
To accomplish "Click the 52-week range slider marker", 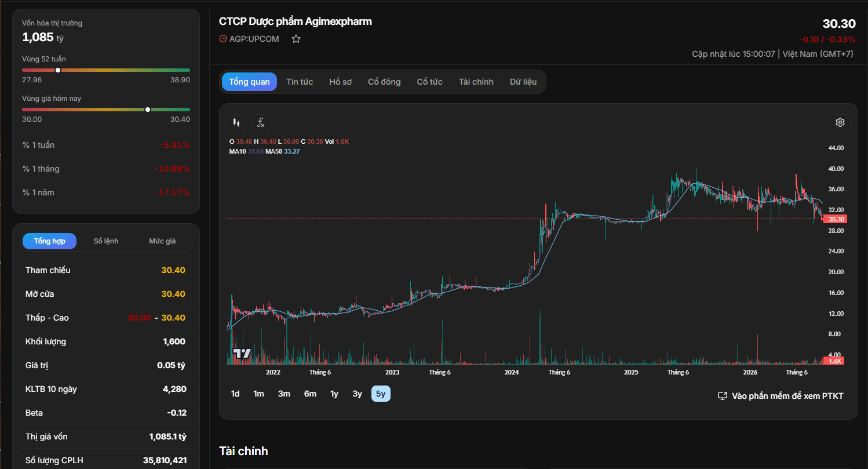I will click(58, 70).
